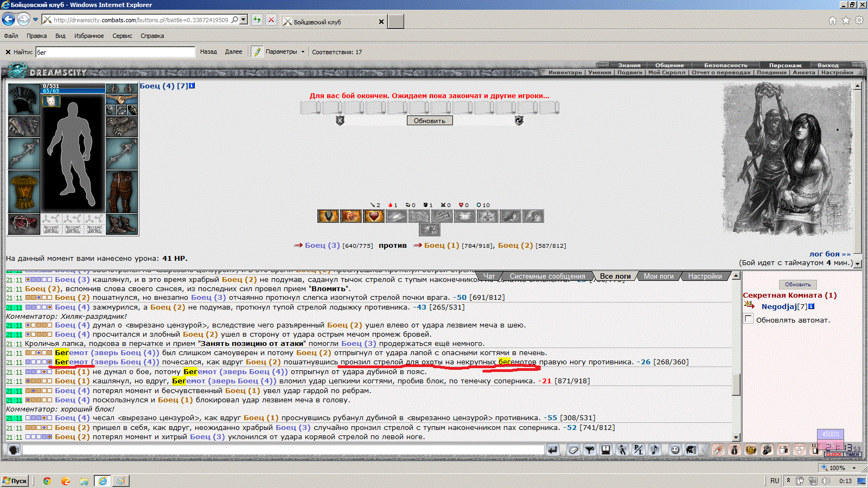This screenshot has height=488, width=868.
Task: Launch Chrome from the taskbar
Action: coord(47,480)
